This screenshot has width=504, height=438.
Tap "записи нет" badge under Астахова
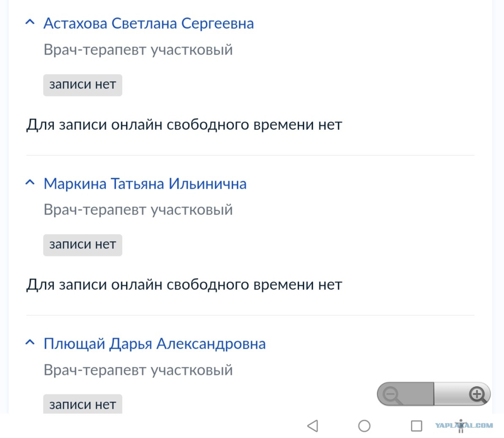coord(82,85)
